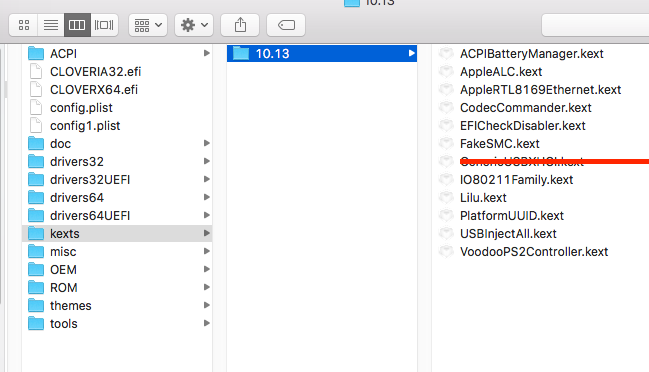Select ACPIBatteryManager.kext
Screen dimensions: 649x372
(531, 53)
